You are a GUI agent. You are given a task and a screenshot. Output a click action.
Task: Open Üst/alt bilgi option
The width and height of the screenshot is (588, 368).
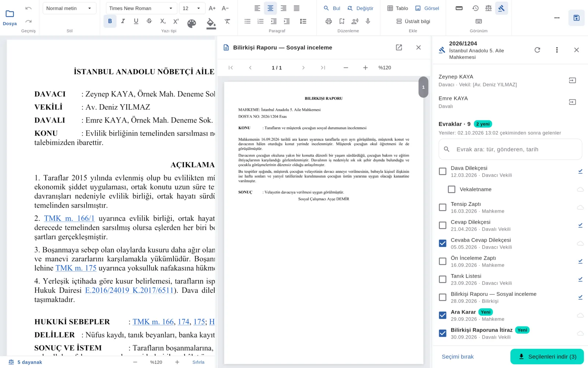(x=413, y=21)
